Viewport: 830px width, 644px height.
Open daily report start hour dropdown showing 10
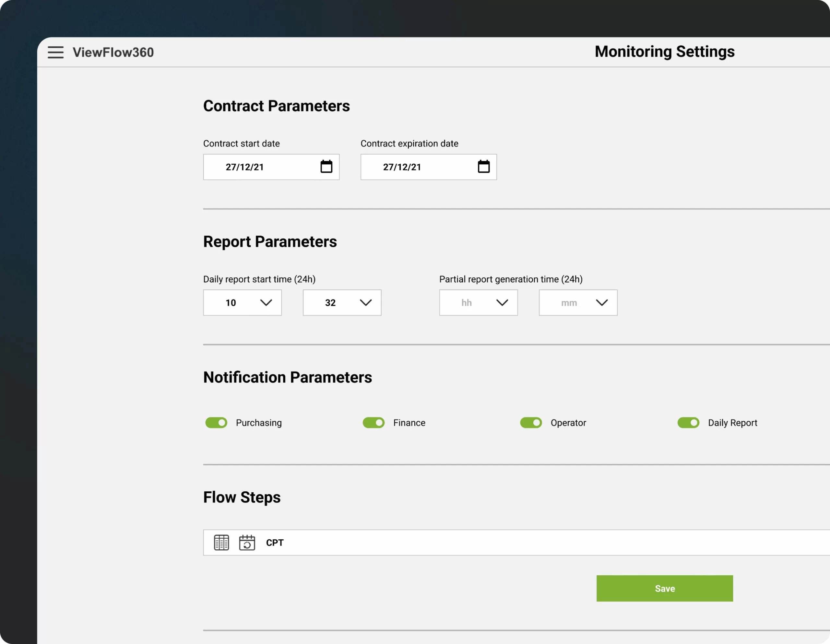[x=243, y=302]
